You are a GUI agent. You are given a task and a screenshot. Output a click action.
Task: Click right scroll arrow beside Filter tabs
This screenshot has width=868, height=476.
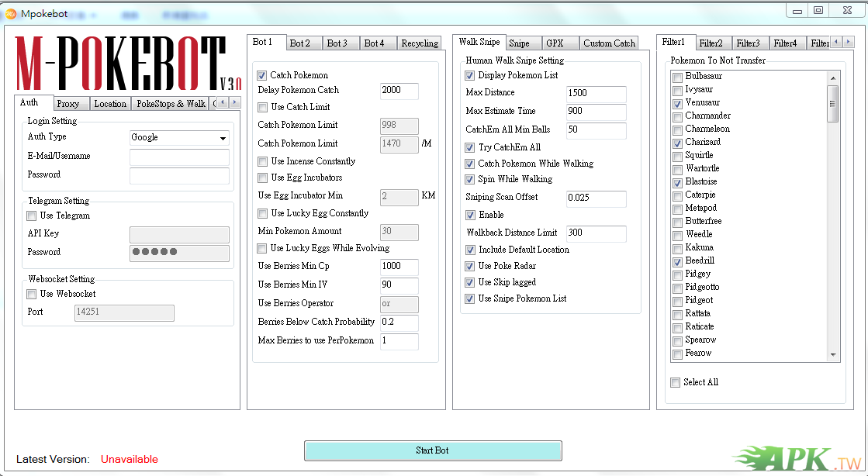tap(849, 43)
